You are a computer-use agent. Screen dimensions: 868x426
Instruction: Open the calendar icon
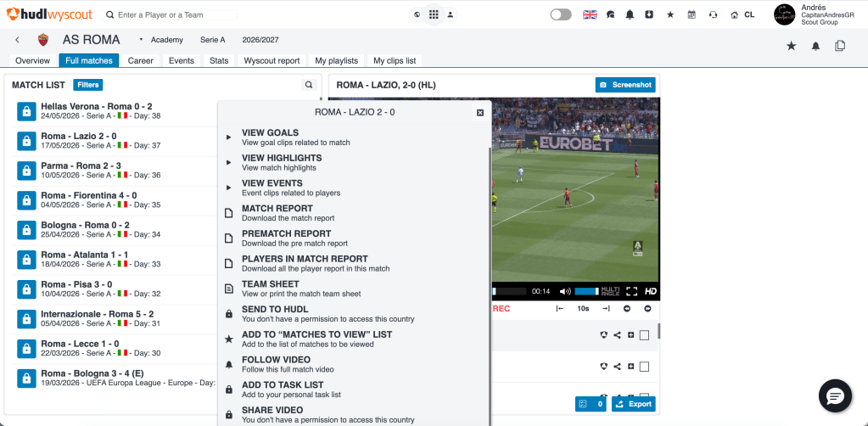(x=692, y=15)
